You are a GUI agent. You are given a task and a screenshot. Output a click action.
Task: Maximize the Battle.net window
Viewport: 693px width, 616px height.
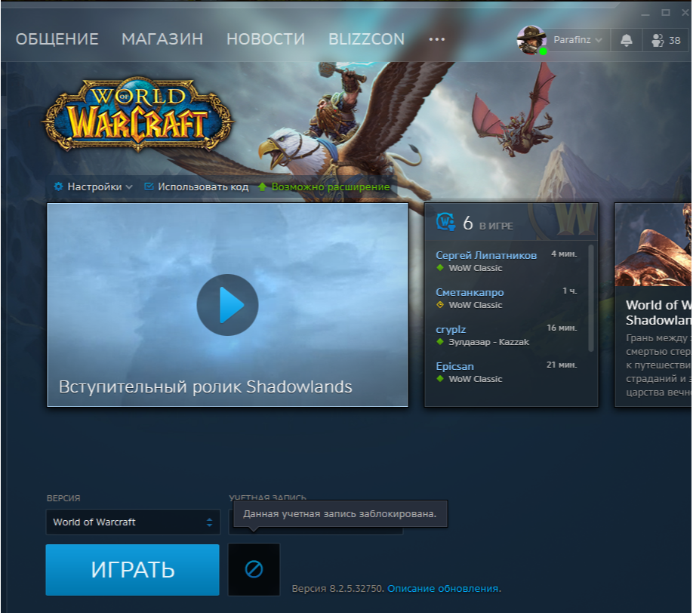[666, 13]
